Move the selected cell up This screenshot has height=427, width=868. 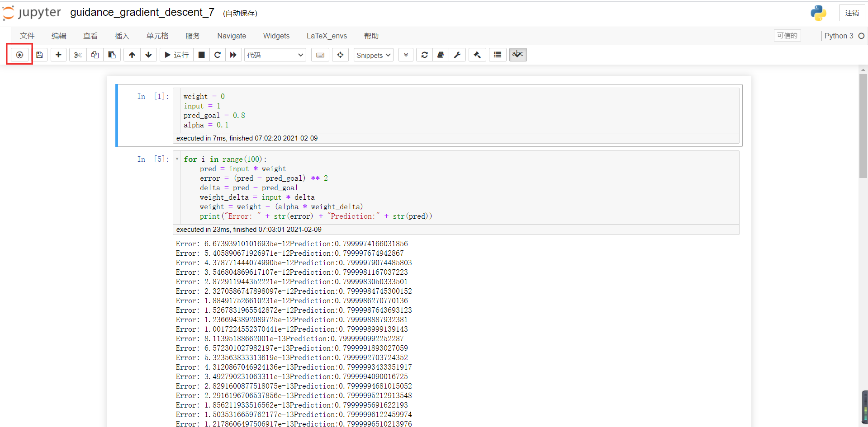click(132, 55)
